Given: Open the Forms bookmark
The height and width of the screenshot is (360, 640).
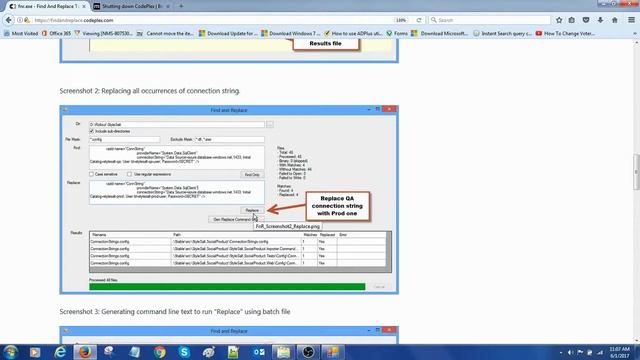Looking at the screenshot, I should [x=397, y=33].
